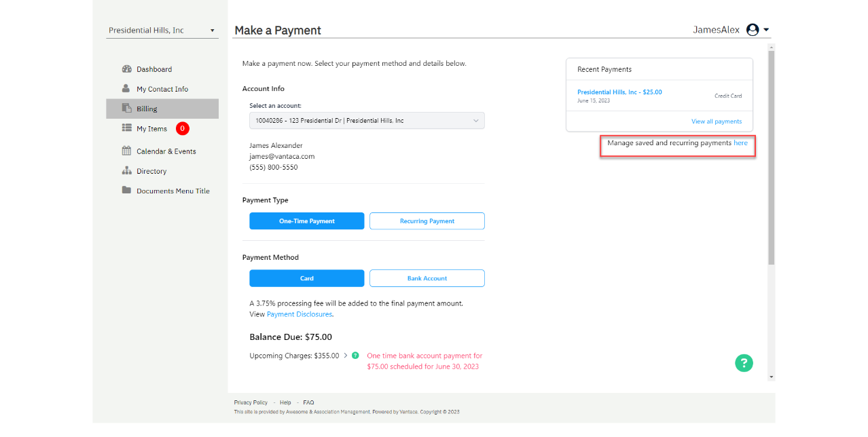
Task: Expand the Upcoming Charges details chevron
Action: pyautogui.click(x=346, y=355)
